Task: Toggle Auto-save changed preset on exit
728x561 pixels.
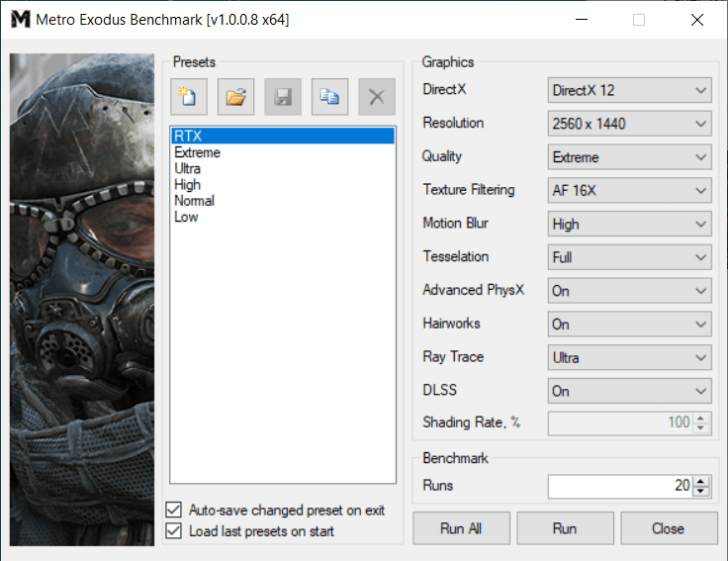Action: tap(174, 510)
